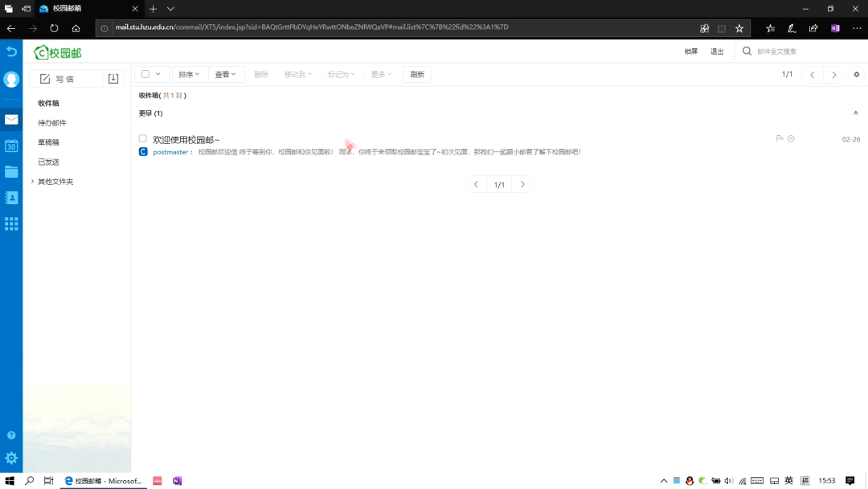Image resolution: width=868 pixels, height=489 pixels.
Task: Click the 删除 delete button
Action: pyautogui.click(x=260, y=74)
